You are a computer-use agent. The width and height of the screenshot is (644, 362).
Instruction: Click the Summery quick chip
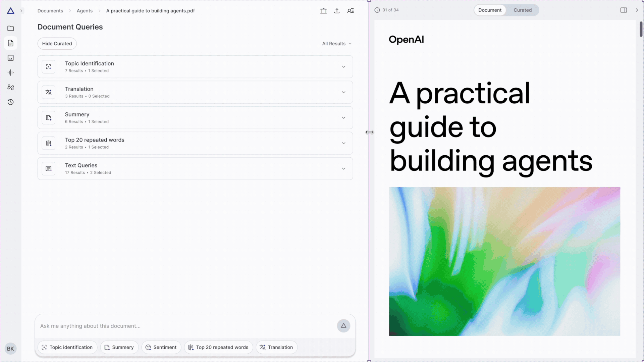(119, 347)
